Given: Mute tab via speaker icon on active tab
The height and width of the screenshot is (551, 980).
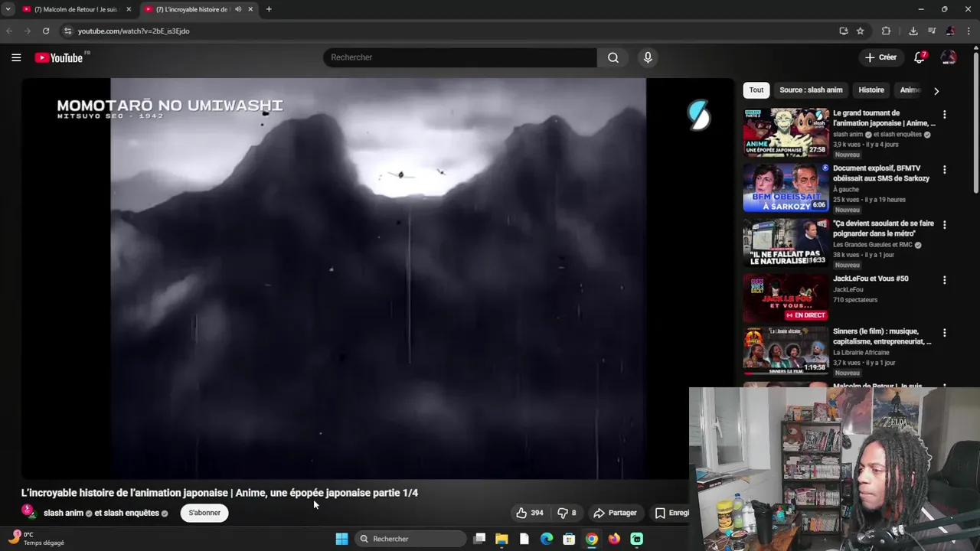Looking at the screenshot, I should pyautogui.click(x=238, y=9).
